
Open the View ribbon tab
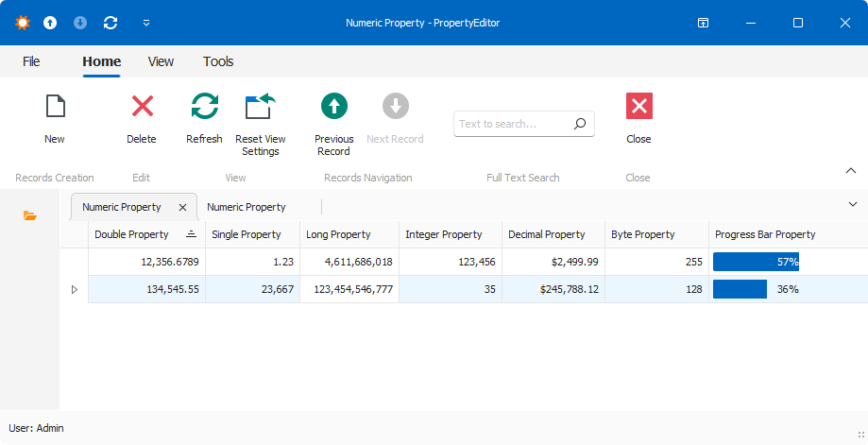pos(162,61)
